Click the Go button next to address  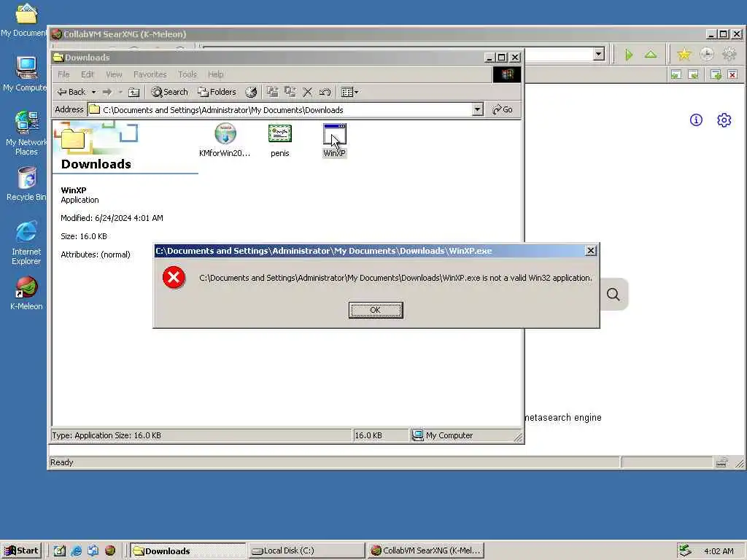click(503, 109)
